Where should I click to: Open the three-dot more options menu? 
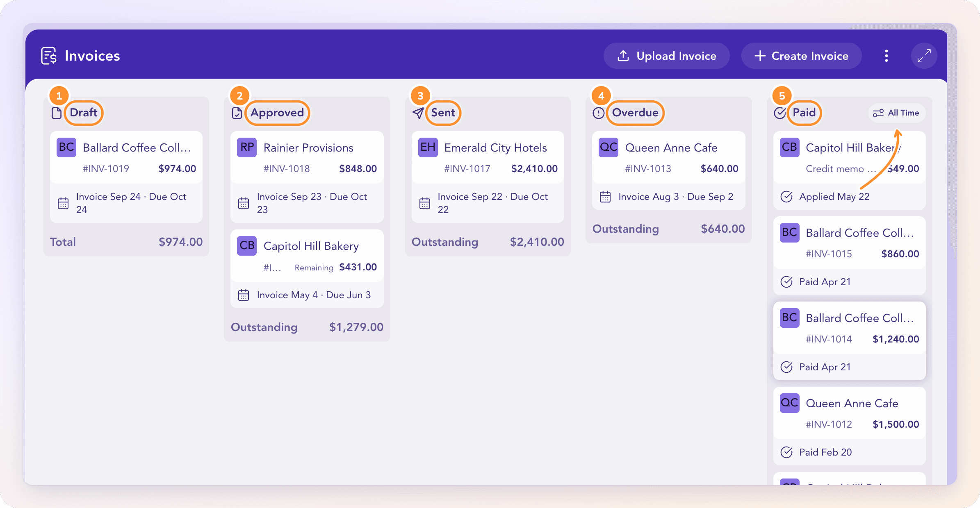[887, 56]
